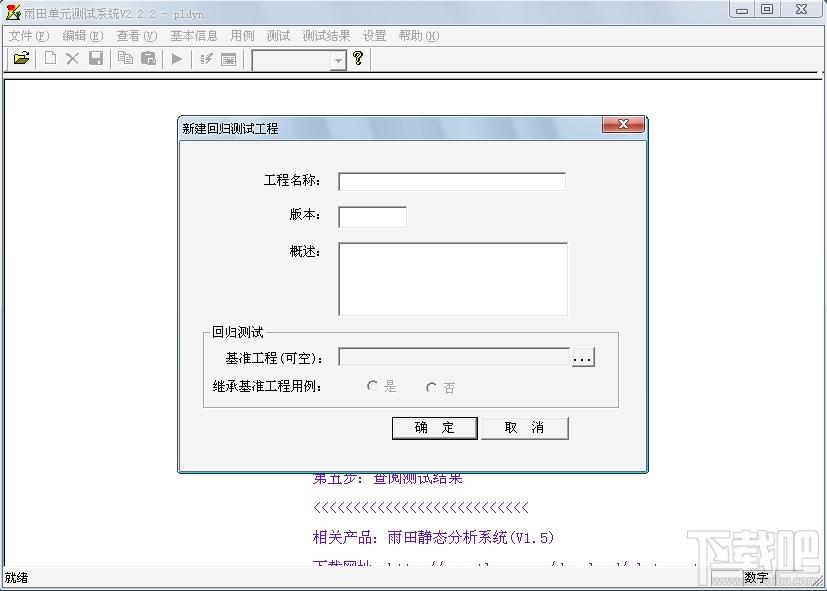Click the 工程名称 input field

point(452,181)
